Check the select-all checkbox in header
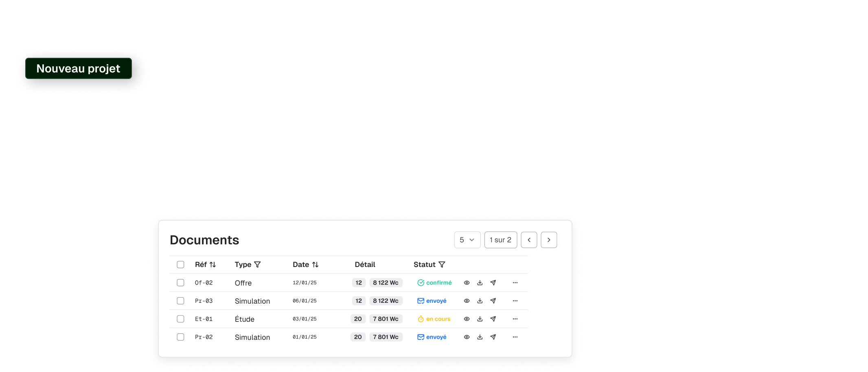868x372 pixels. pyautogui.click(x=180, y=265)
